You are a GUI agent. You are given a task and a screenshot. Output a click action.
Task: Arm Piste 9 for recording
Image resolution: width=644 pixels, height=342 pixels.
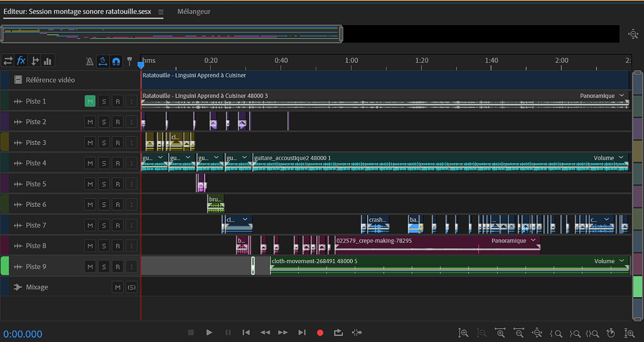click(x=117, y=266)
